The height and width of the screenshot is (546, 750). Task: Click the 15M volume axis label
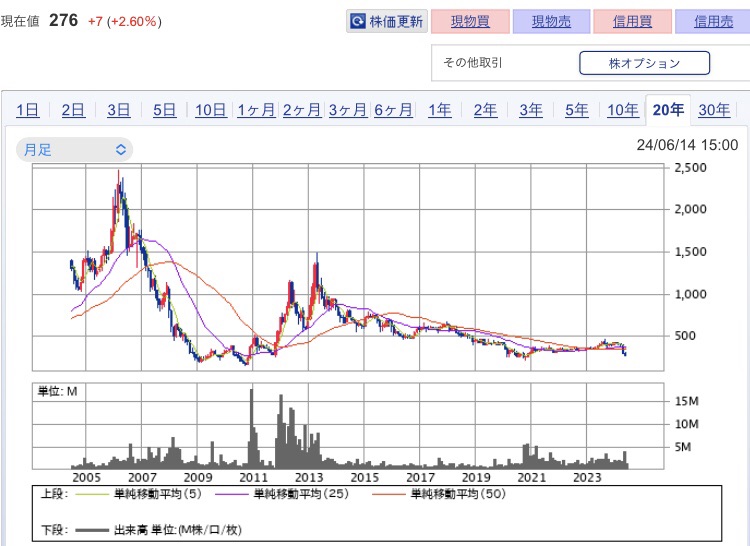click(686, 401)
